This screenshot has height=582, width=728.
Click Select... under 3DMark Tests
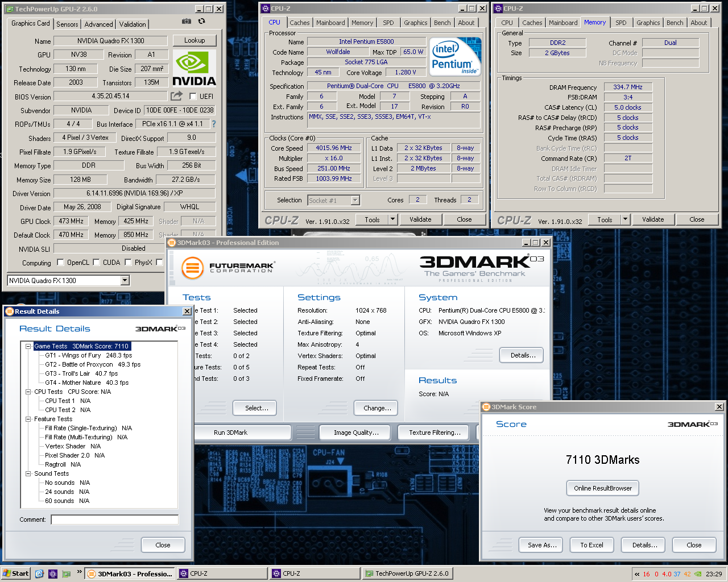pyautogui.click(x=255, y=408)
